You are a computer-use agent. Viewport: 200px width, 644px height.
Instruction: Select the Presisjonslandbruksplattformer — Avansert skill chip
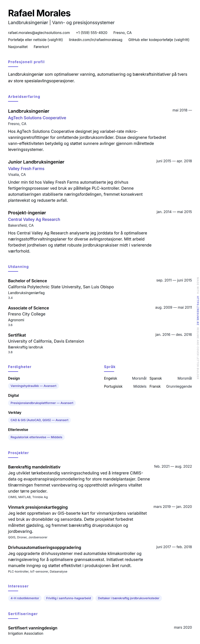coord(42,403)
